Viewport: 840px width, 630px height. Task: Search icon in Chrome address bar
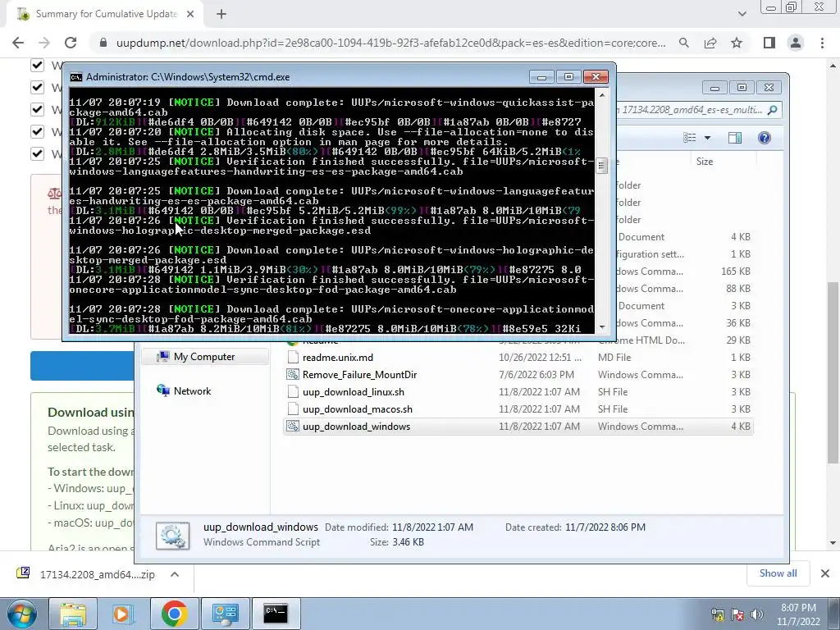[683, 43]
